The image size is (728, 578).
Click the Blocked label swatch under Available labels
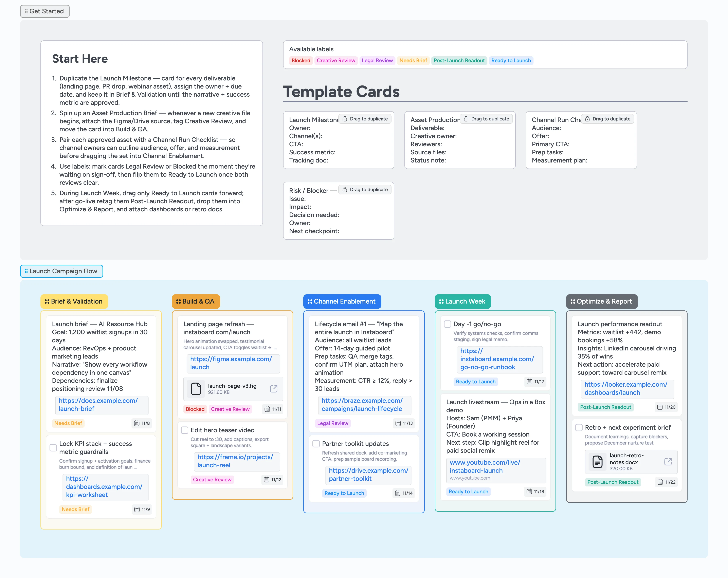(x=301, y=60)
